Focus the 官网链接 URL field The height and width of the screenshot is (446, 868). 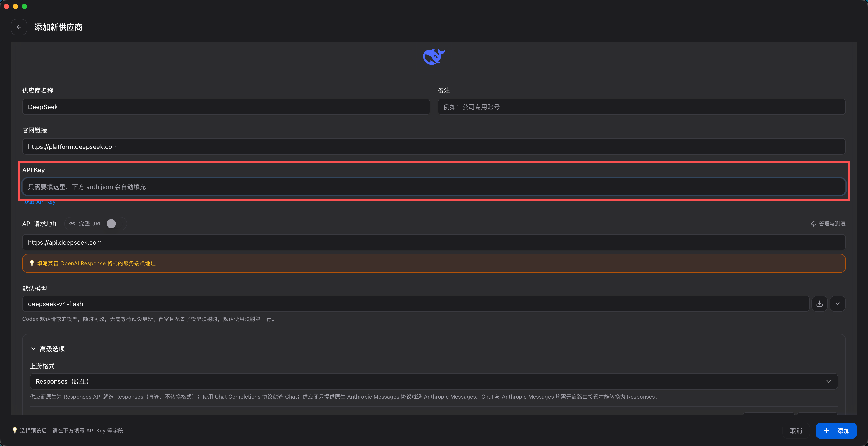pos(434,147)
